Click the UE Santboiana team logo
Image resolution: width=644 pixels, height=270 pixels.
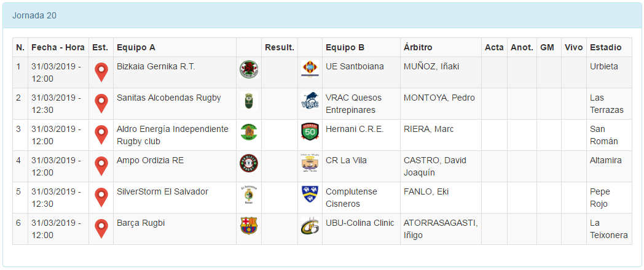(310, 69)
